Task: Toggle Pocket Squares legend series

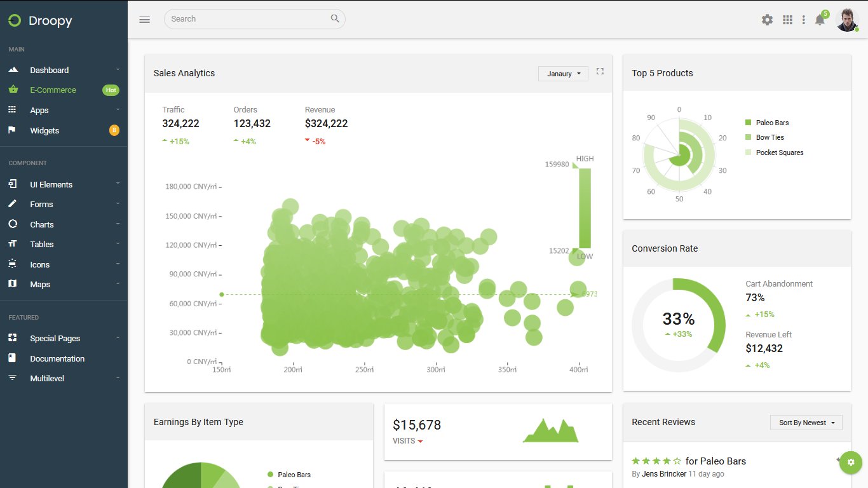Action: point(774,152)
